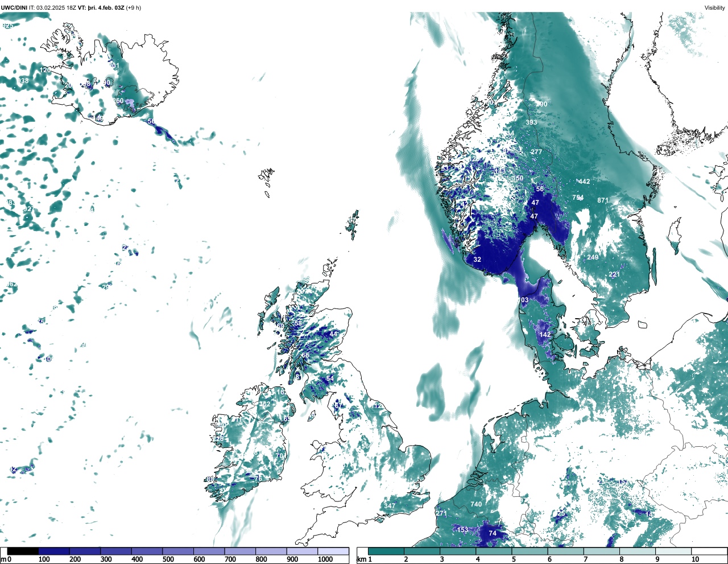Screen dimensions: 728x564
Task: Select the 400–500 m legend swatch
Action: point(147,551)
